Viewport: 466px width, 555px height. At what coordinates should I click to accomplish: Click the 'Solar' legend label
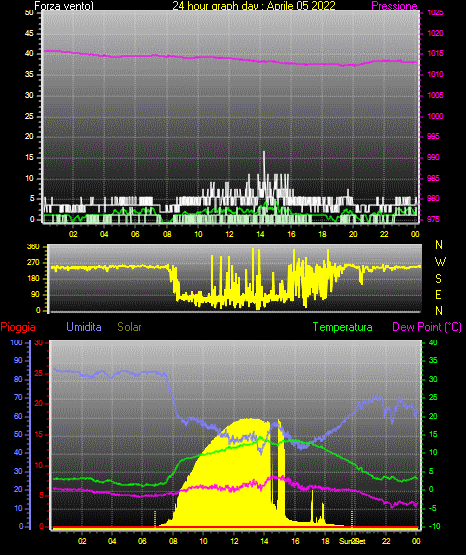(x=130, y=327)
